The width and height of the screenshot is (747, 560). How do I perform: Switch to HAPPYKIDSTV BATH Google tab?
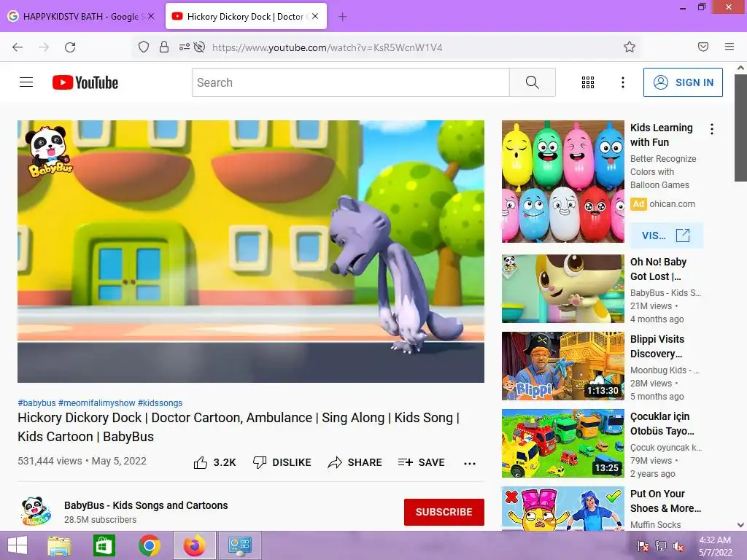pos(82,17)
